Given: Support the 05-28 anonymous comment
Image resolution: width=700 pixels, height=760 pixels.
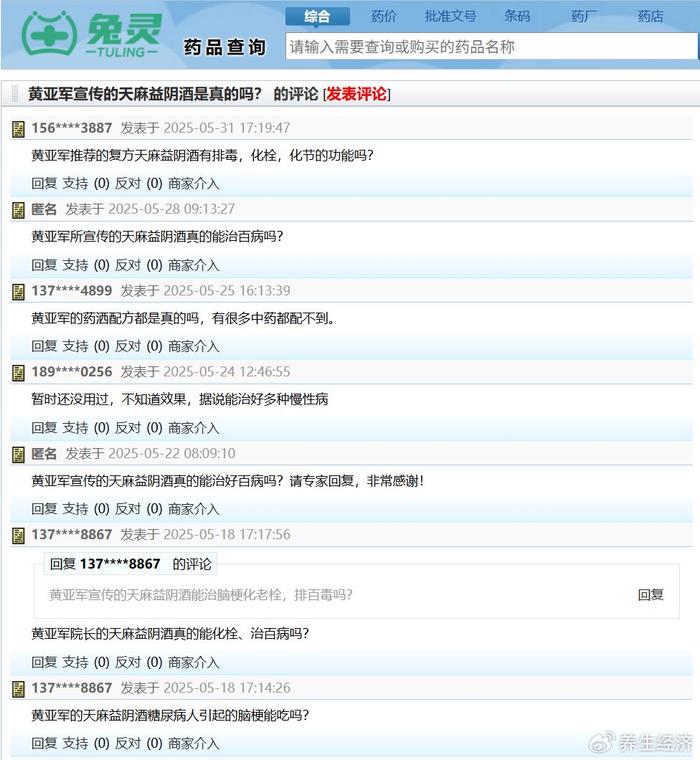Looking at the screenshot, I should [75, 265].
